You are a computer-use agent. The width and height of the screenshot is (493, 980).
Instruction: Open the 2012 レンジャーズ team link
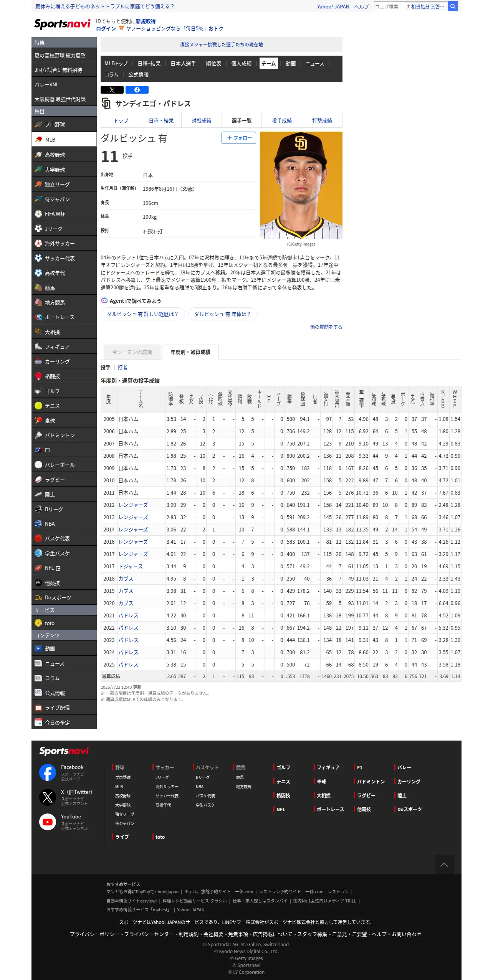[133, 505]
